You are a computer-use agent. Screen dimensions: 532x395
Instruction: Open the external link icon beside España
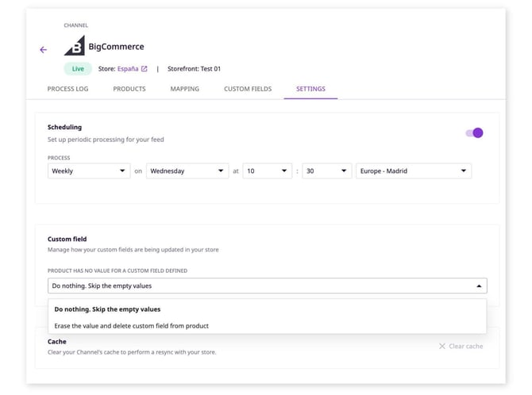click(x=145, y=69)
